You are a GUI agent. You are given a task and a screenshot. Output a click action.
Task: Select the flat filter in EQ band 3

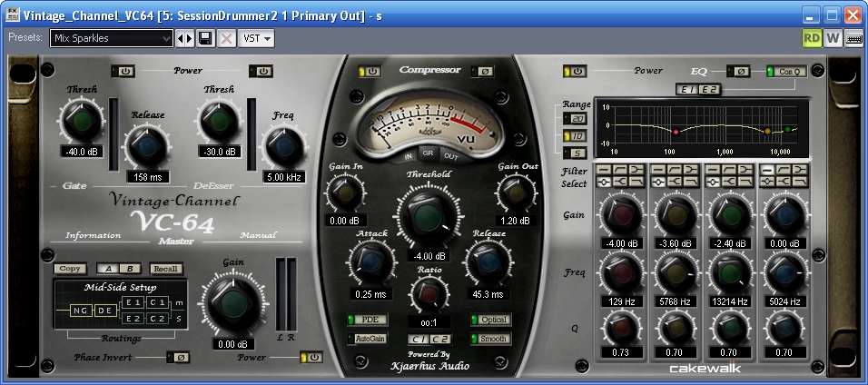(x=713, y=170)
